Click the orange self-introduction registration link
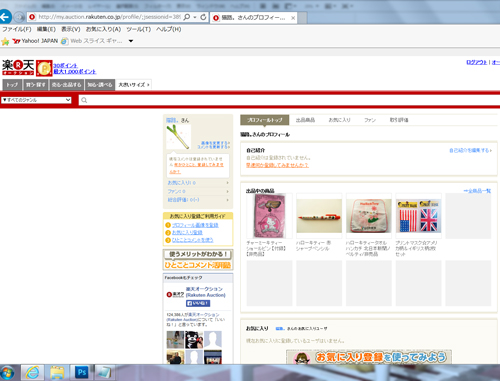The height and width of the screenshot is (381, 500). point(277,165)
